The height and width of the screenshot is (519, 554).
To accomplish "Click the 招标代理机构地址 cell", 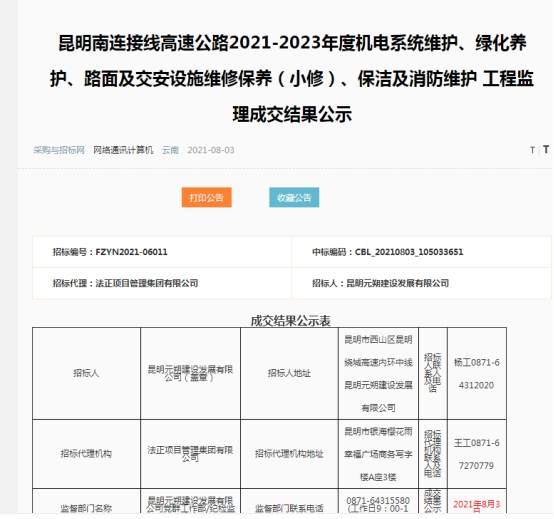I will (289, 454).
